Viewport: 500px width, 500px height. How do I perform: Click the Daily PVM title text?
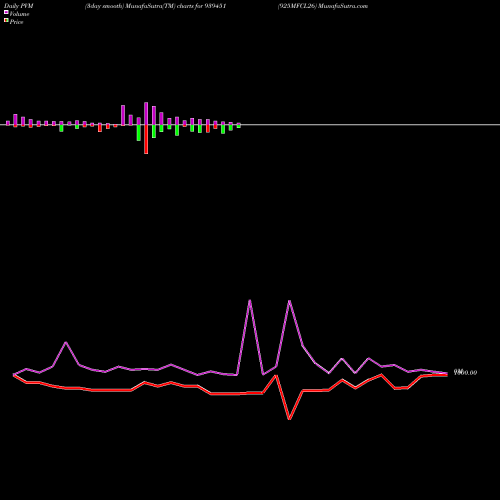[19, 6]
